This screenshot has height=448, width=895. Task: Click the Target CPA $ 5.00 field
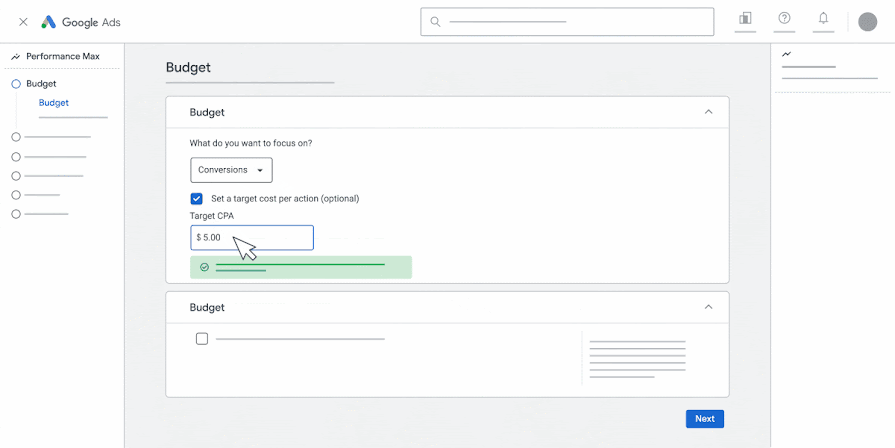tap(252, 237)
